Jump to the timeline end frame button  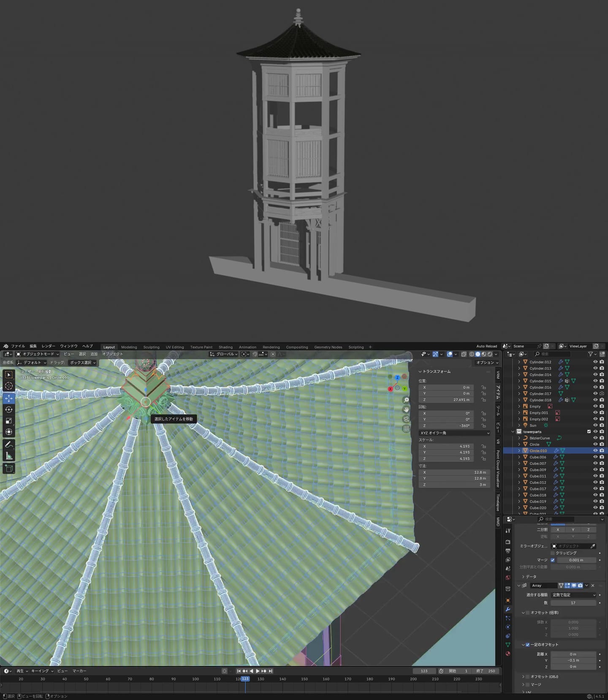click(271, 671)
